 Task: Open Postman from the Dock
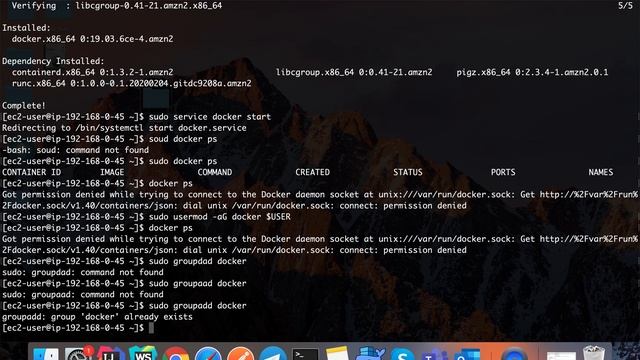(x=240, y=354)
